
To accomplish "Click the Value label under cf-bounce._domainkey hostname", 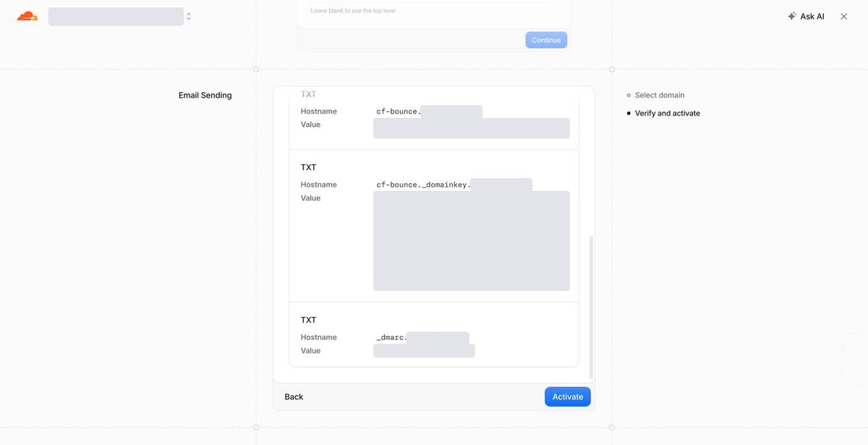I will click(x=310, y=198).
